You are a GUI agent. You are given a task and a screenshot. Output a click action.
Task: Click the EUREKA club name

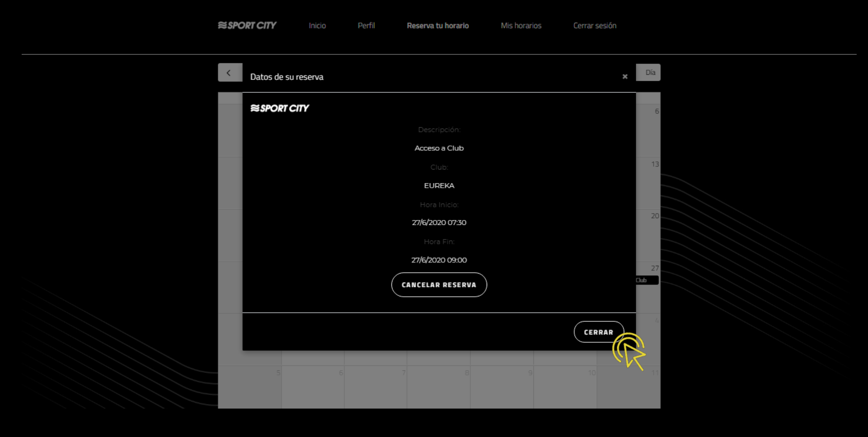[439, 186]
